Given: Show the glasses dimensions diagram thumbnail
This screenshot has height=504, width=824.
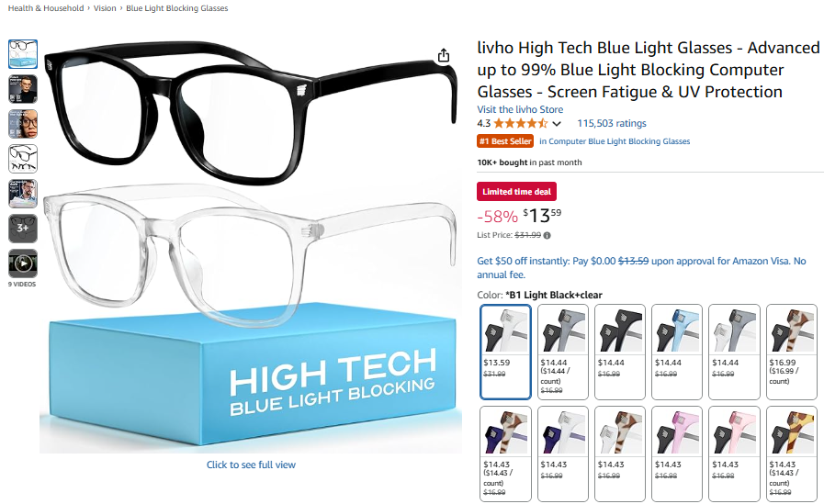Looking at the screenshot, I should (23, 159).
